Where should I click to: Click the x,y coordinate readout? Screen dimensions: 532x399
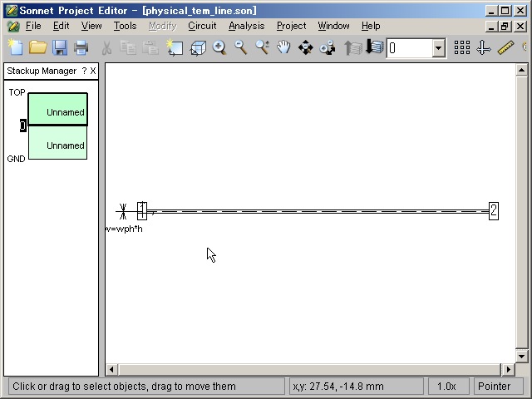pyautogui.click(x=357, y=386)
